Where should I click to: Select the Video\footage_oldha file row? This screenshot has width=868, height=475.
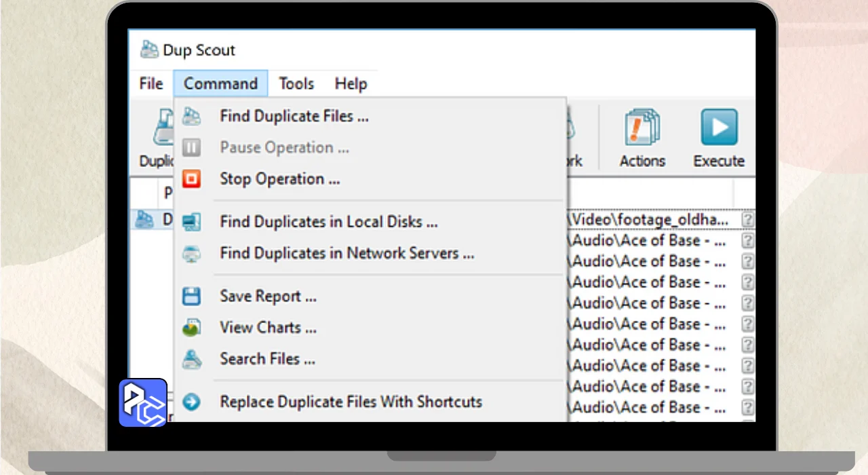click(x=651, y=220)
